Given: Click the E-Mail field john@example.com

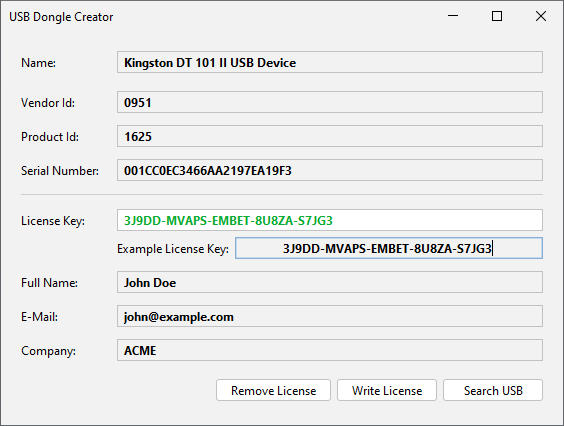Looking at the screenshot, I should [330, 316].
